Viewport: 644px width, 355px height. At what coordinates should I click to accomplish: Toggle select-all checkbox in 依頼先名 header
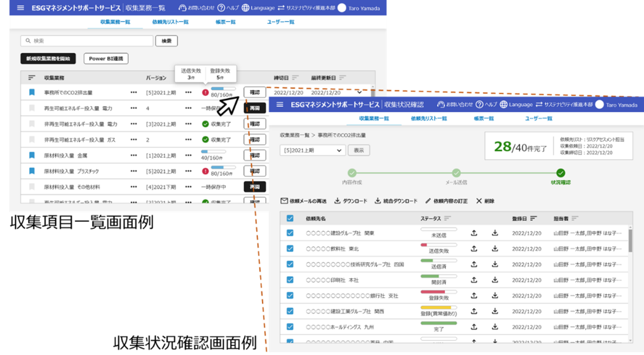tap(290, 218)
